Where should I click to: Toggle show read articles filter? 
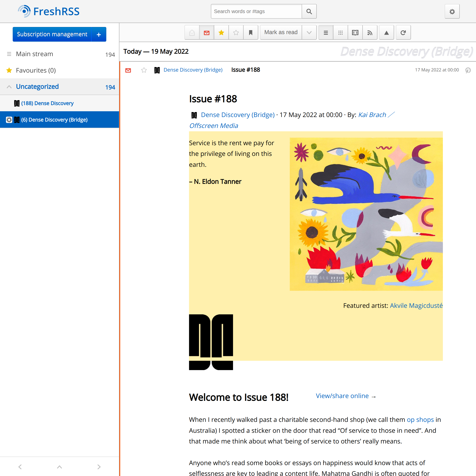click(x=192, y=32)
